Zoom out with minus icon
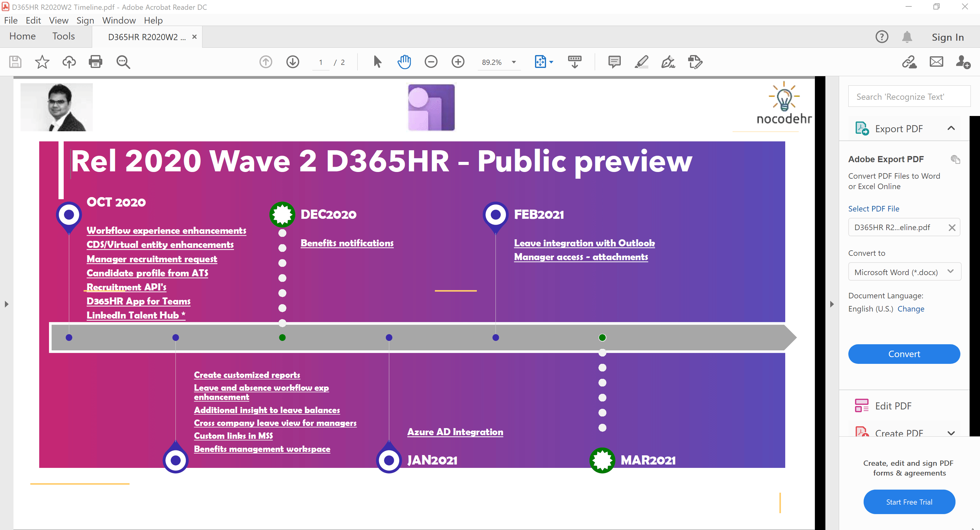 click(431, 62)
